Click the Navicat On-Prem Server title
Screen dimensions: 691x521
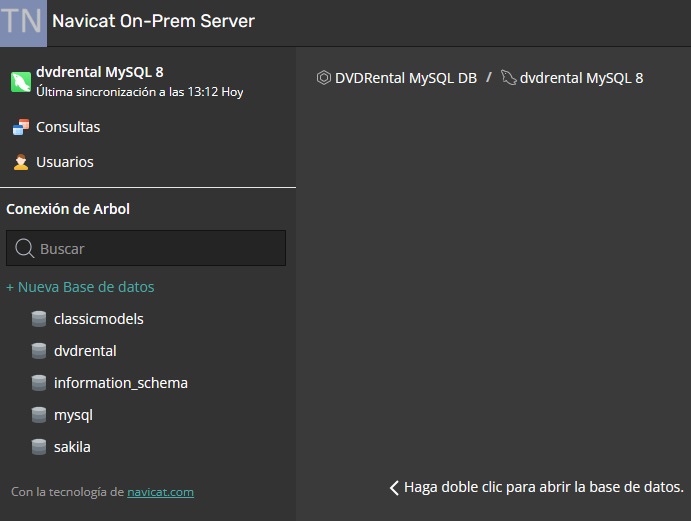[x=153, y=21]
